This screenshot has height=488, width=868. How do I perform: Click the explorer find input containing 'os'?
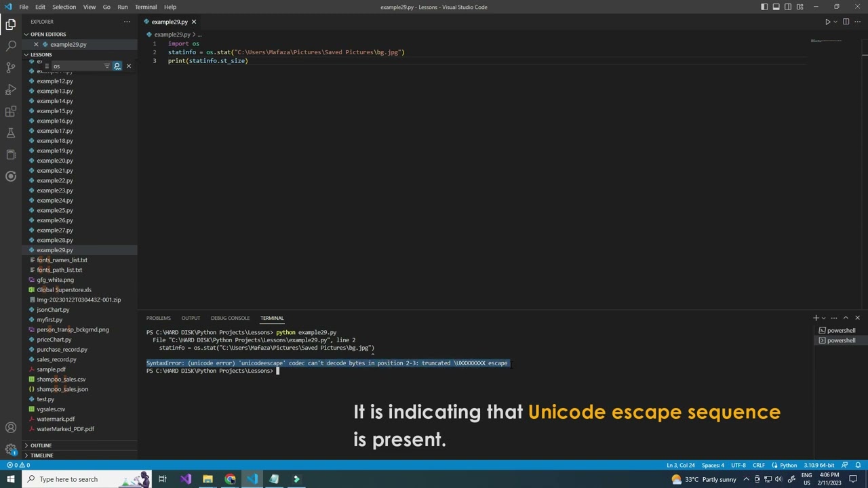(x=76, y=66)
